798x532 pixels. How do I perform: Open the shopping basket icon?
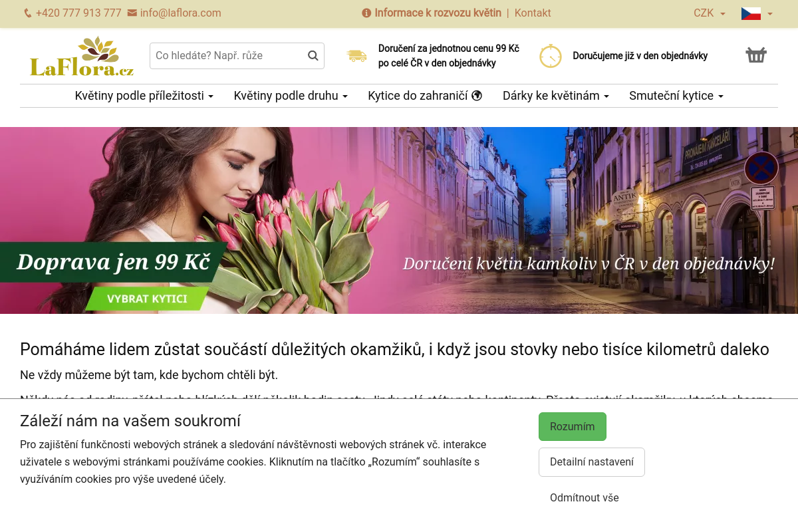click(x=756, y=55)
